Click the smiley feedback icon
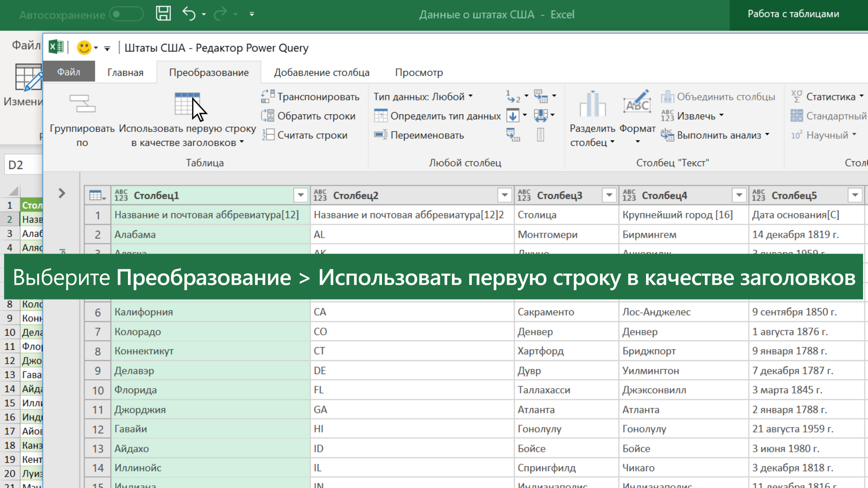This screenshot has height=488, width=868. tap(84, 47)
